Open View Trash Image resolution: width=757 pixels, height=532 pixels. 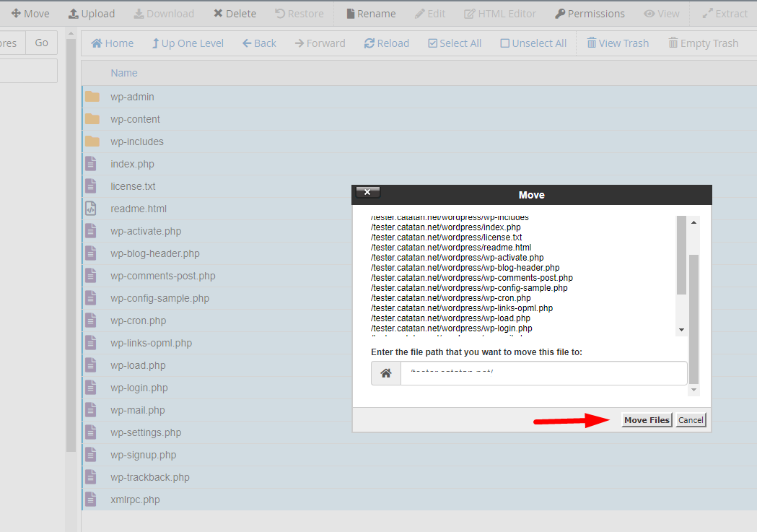[618, 43]
